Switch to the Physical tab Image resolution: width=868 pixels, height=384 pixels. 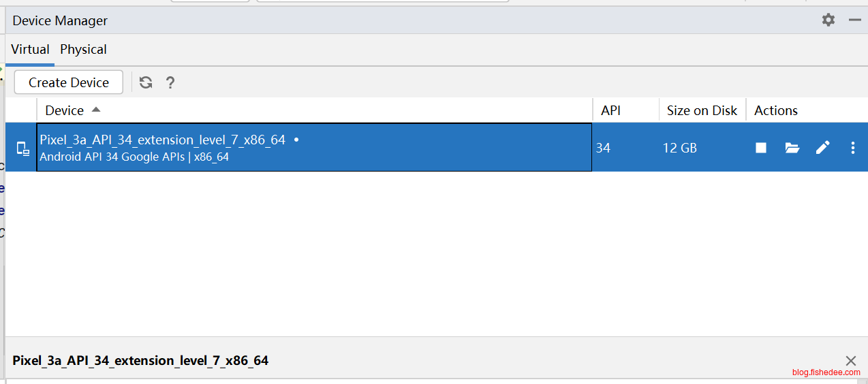coord(83,50)
